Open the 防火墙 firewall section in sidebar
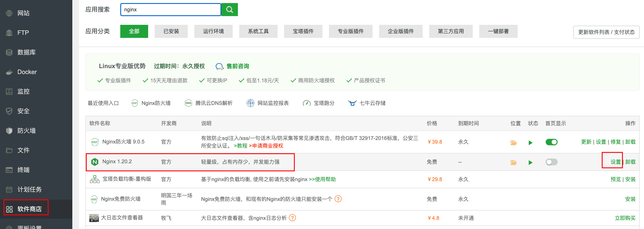 [27, 131]
